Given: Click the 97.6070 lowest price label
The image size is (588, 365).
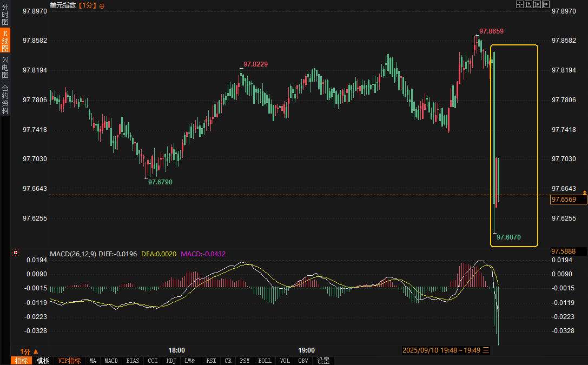Looking at the screenshot, I should (508, 237).
